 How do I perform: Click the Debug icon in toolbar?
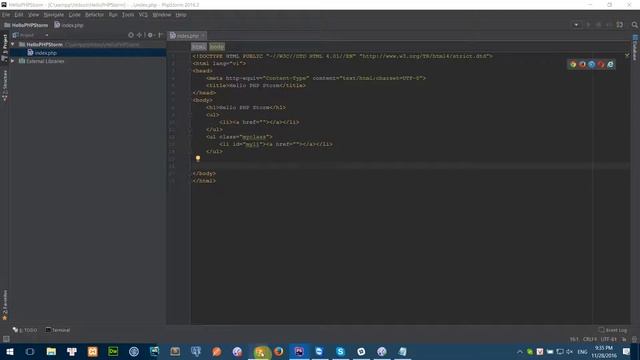click(598, 25)
